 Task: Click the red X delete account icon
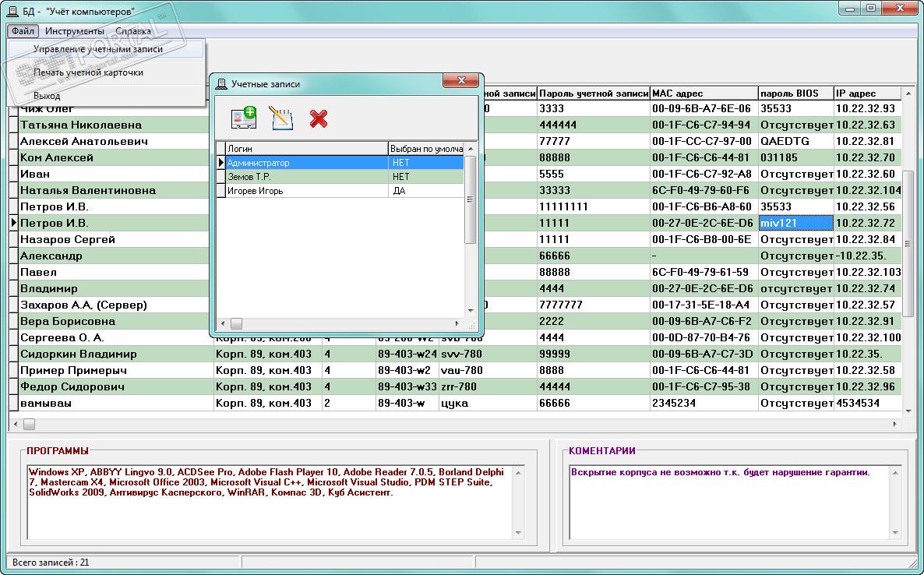coord(318,118)
